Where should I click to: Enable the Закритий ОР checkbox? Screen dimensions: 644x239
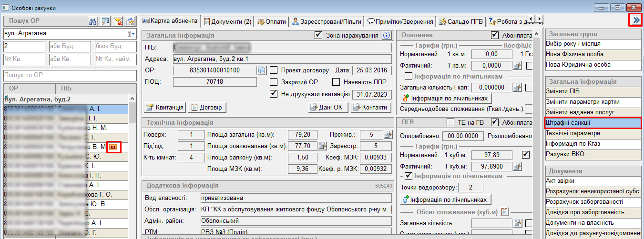pyautogui.click(x=274, y=82)
